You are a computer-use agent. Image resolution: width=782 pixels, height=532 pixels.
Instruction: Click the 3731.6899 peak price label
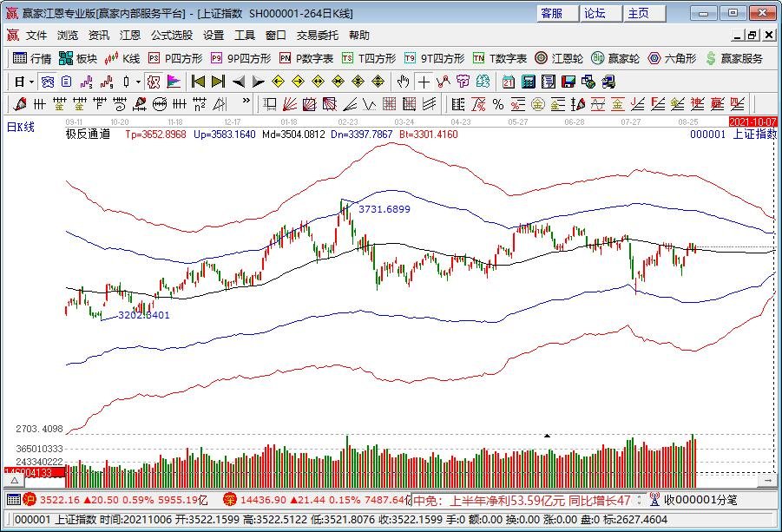pos(384,209)
